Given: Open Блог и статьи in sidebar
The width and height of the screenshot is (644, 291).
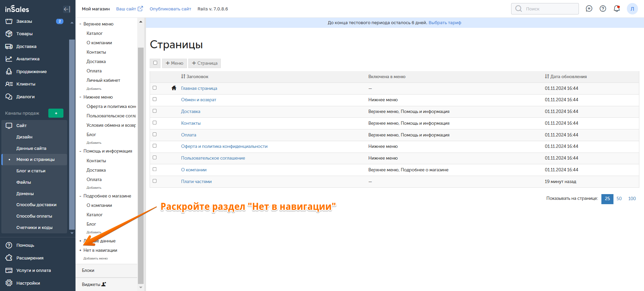Looking at the screenshot, I should (31, 171).
